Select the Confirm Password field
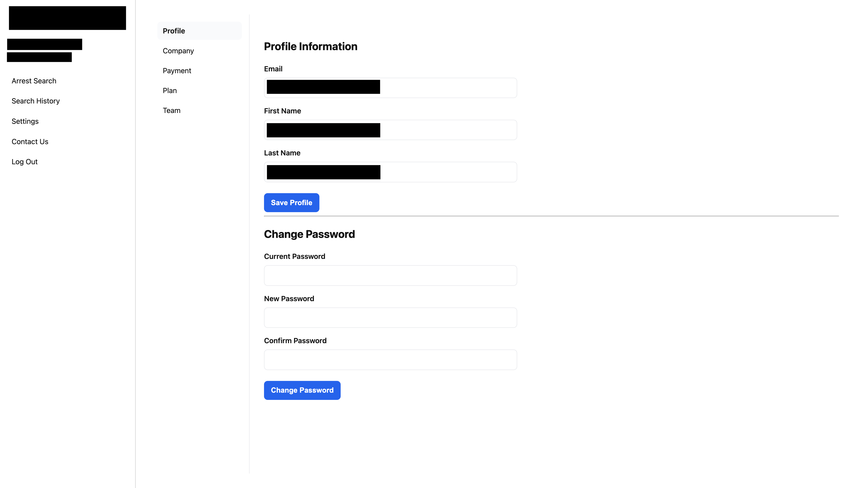868x488 pixels. click(x=390, y=360)
